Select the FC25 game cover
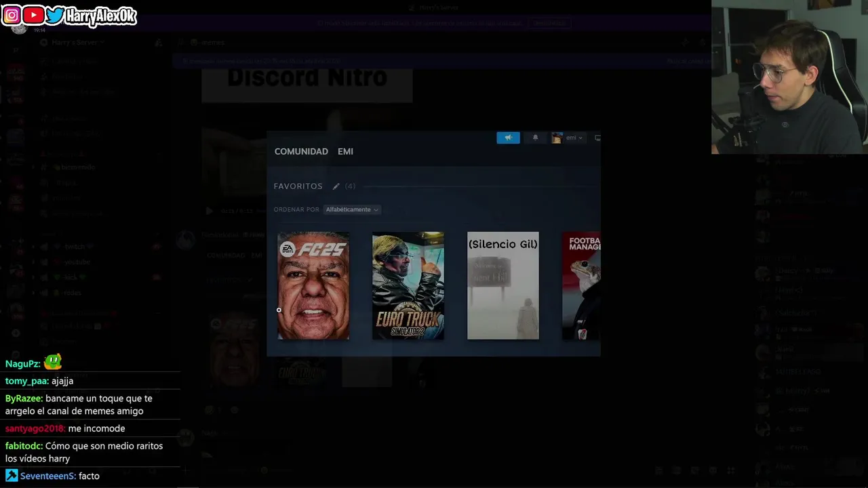Image resolution: width=868 pixels, height=488 pixels. (313, 285)
